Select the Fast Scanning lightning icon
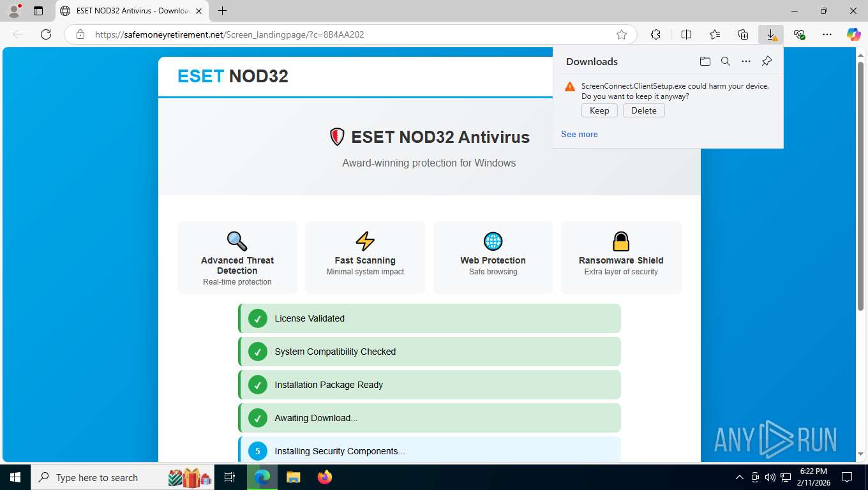The image size is (868, 490). pos(365,241)
